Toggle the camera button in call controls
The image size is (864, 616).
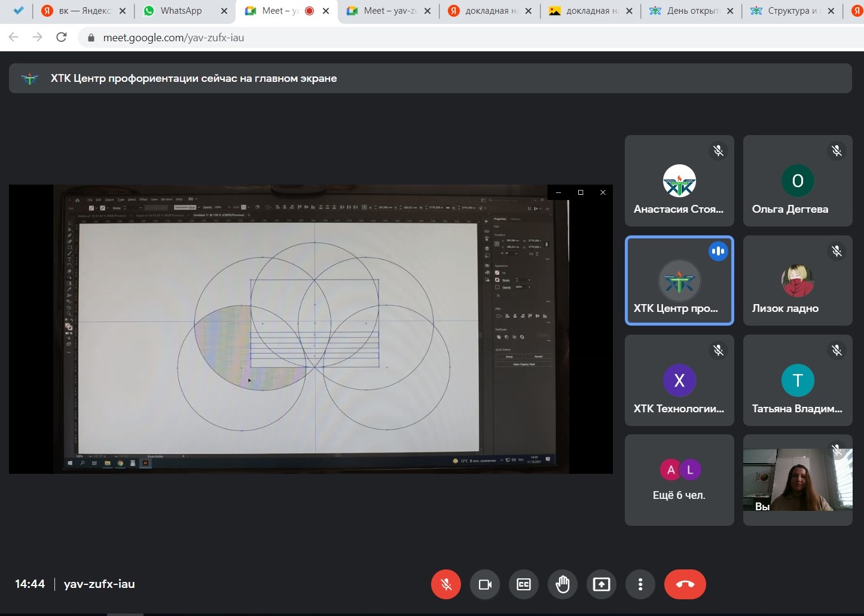pyautogui.click(x=485, y=584)
